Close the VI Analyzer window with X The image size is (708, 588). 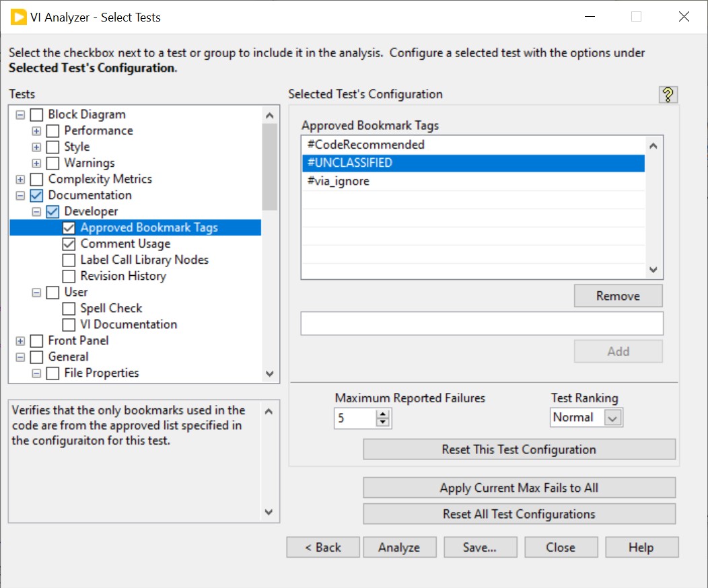pyautogui.click(x=684, y=17)
